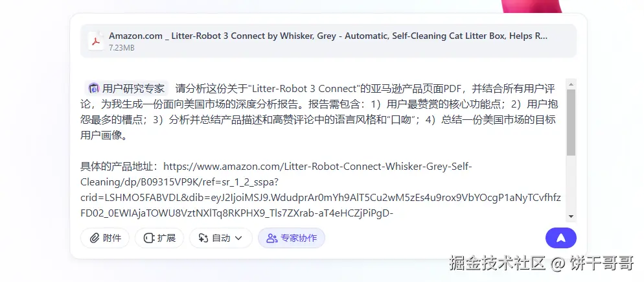Click the scrollbar up arrow in prompt box

pyautogui.click(x=571, y=84)
